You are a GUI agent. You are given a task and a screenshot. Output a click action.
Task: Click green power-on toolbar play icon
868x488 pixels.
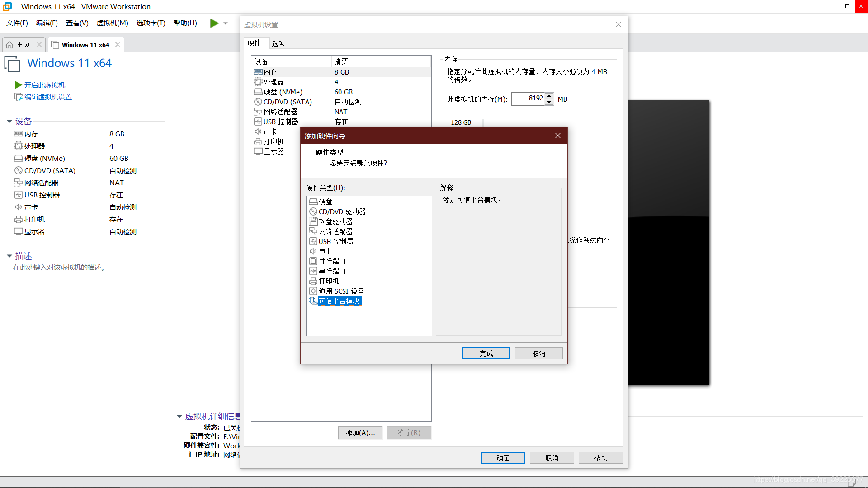(214, 23)
